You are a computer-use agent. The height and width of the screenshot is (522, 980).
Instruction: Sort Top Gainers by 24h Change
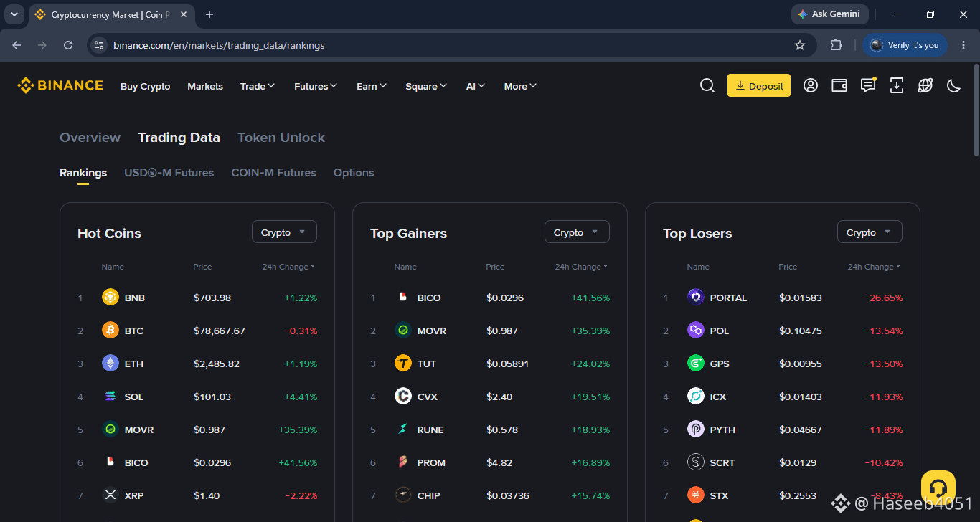click(581, 267)
